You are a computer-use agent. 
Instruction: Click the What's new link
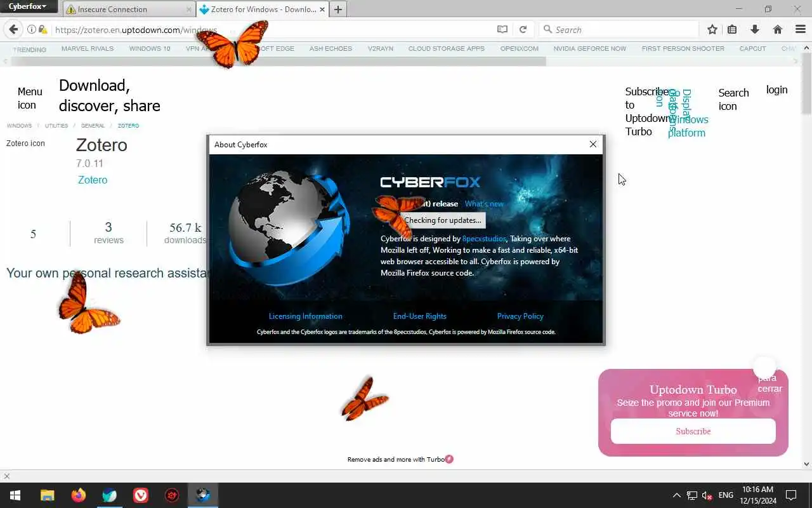[484, 204]
